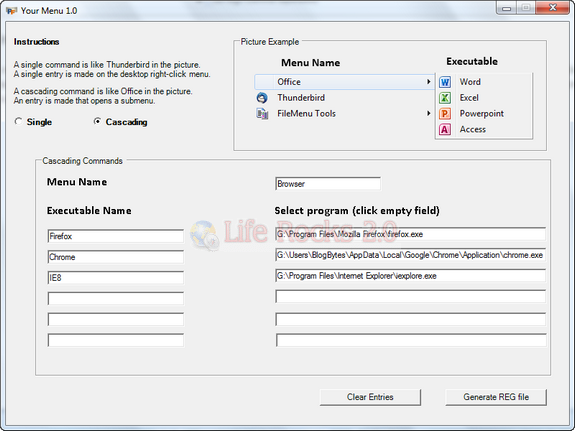Click the Browser menu name field
The width and height of the screenshot is (575, 431).
328,183
